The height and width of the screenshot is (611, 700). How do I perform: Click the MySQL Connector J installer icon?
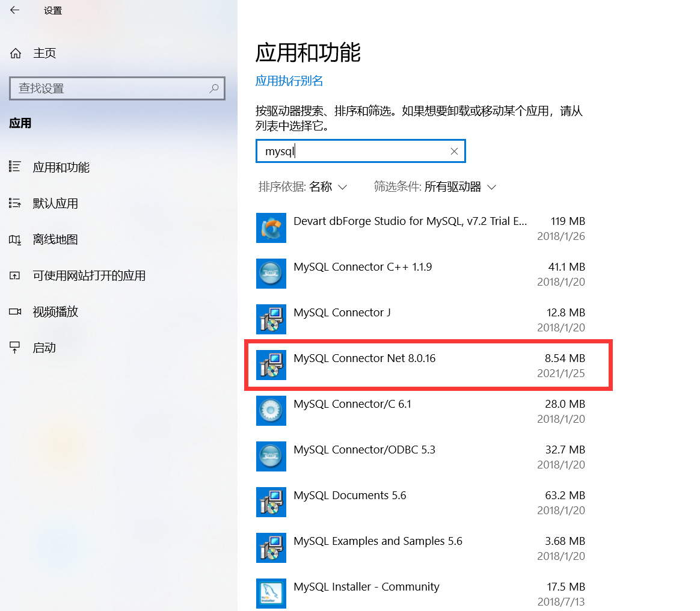(x=271, y=319)
